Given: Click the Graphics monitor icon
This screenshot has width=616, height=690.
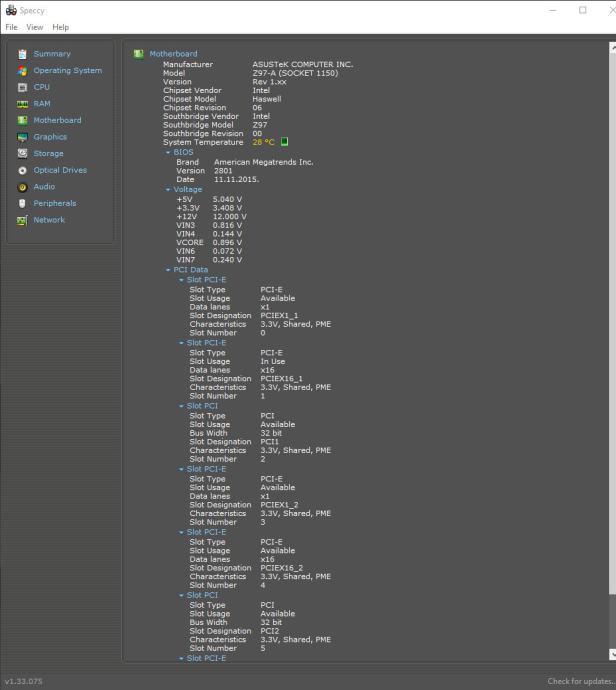Looking at the screenshot, I should tap(22, 137).
